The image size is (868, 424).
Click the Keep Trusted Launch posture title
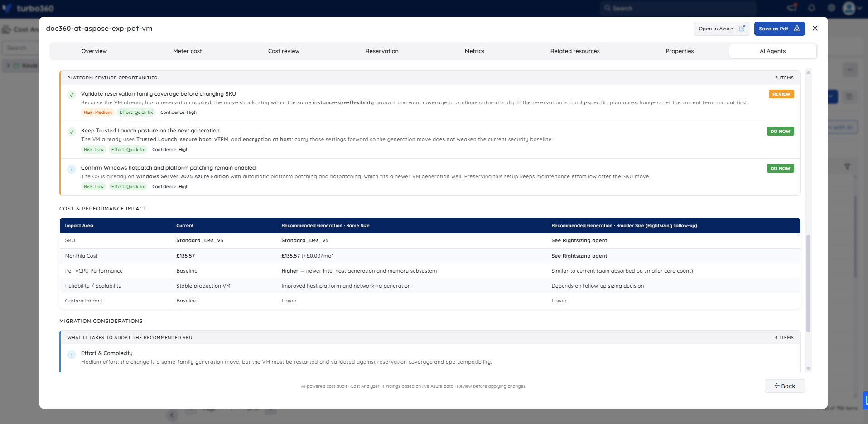(x=150, y=131)
